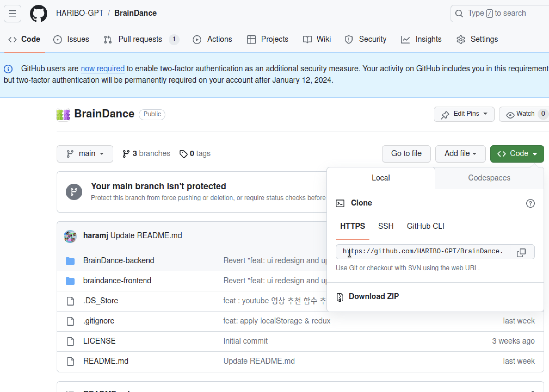The width and height of the screenshot is (549, 392).
Task: Go to the Security tab
Action: tap(365, 39)
